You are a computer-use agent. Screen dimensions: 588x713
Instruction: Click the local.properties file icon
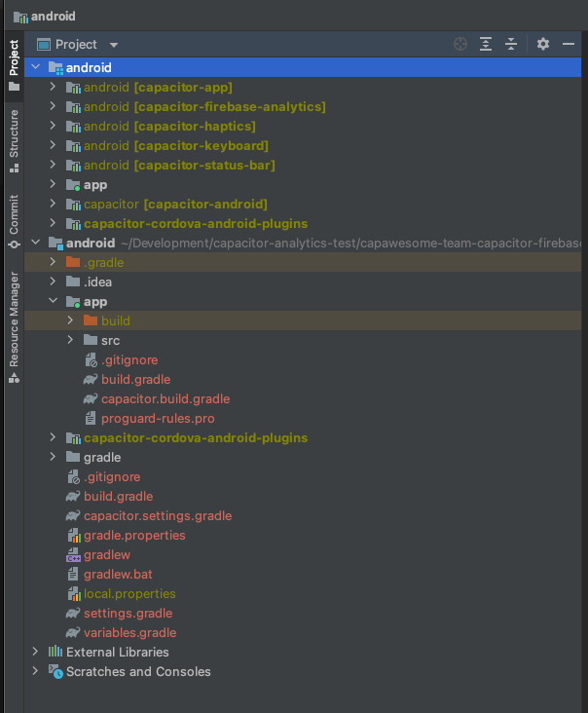[74, 594]
